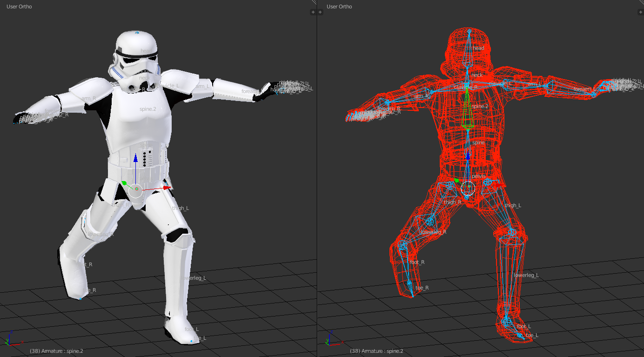
Task: Click the red X-axis arrow in left viewport
Action: [x=167, y=188]
